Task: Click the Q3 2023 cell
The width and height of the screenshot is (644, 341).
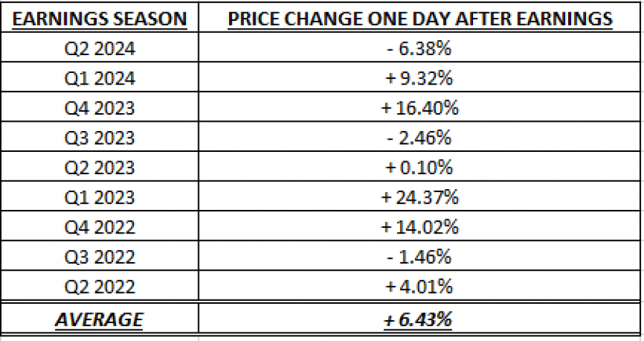Action: coord(99,138)
